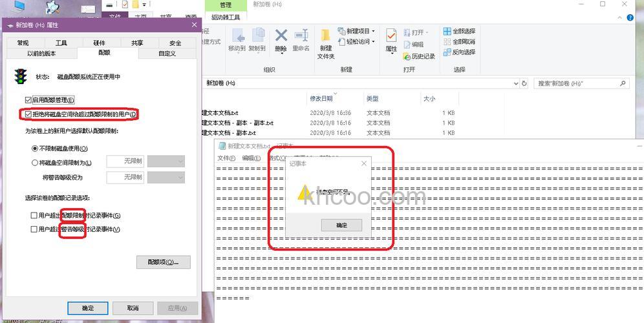Click the Easy access (轻松访问) icon
Image resolution: width=644 pixels, height=323 pixels.
coord(341,41)
